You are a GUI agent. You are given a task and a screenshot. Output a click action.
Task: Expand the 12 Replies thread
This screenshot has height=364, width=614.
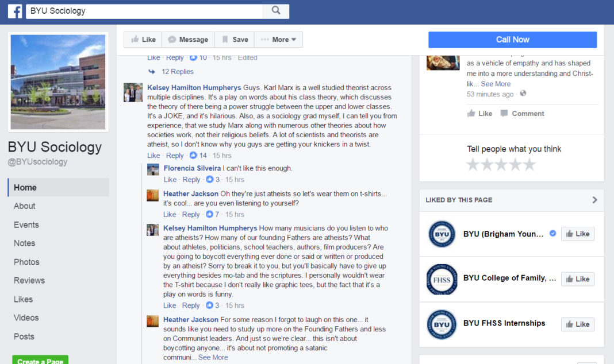(x=177, y=72)
